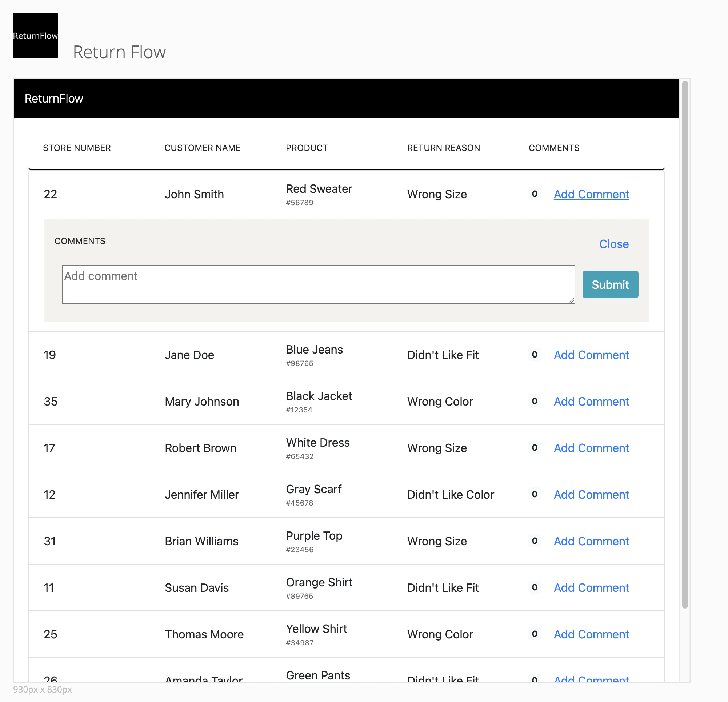Click comment count badge for Mary Johnson
Image resolution: width=728 pixels, height=702 pixels.
[534, 401]
